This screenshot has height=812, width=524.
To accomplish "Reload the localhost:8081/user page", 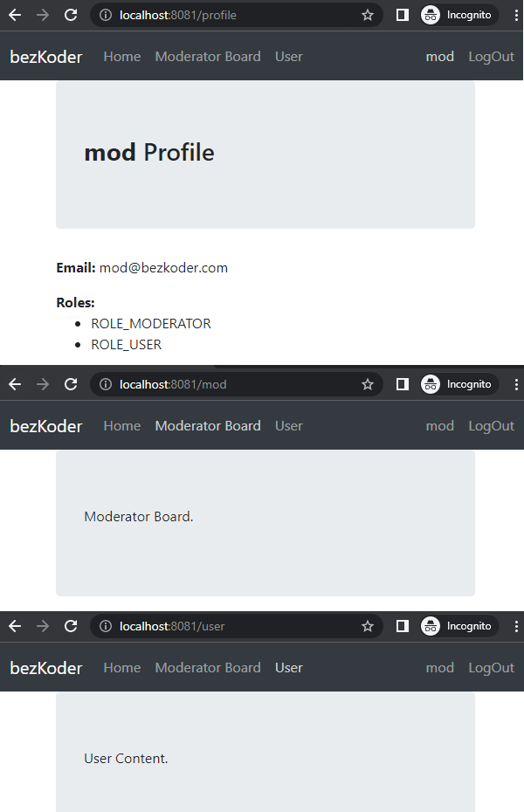I will click(x=71, y=626).
